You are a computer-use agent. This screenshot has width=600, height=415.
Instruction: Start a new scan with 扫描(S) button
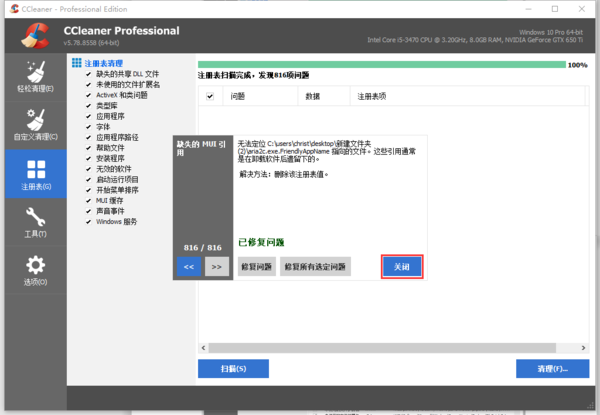pos(233,369)
